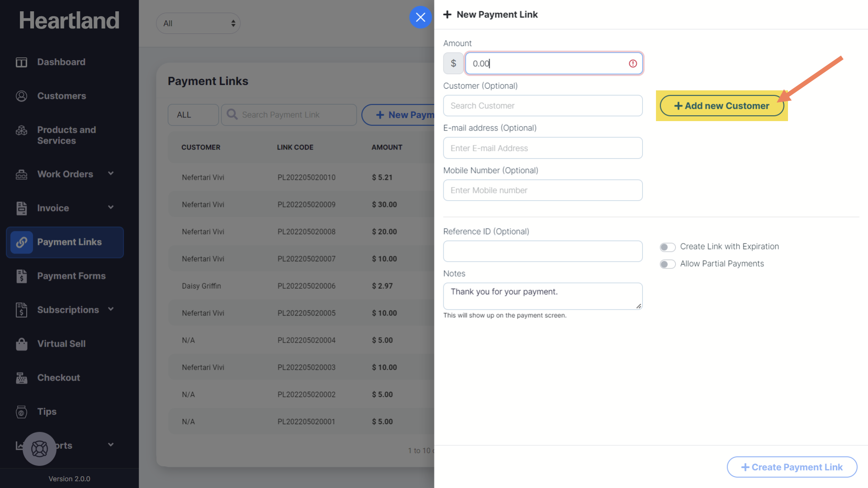Expand the Invoice submenu chevron

111,208
